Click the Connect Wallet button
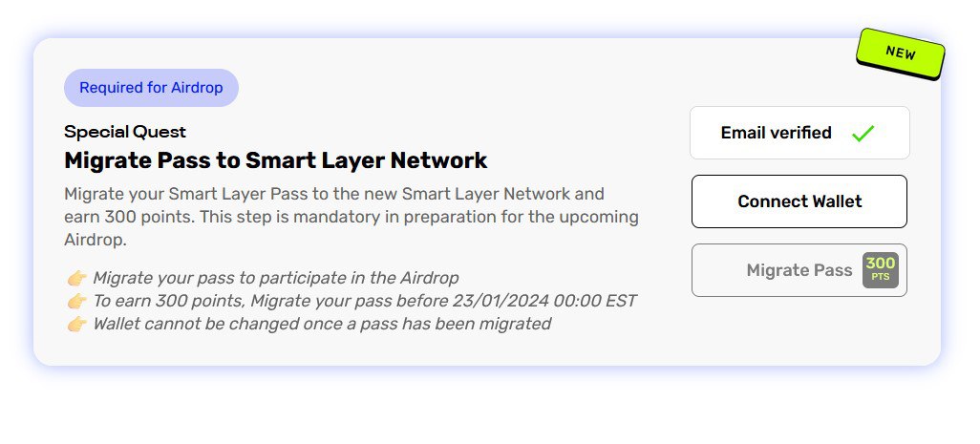This screenshot has width=980, height=444. click(x=799, y=201)
